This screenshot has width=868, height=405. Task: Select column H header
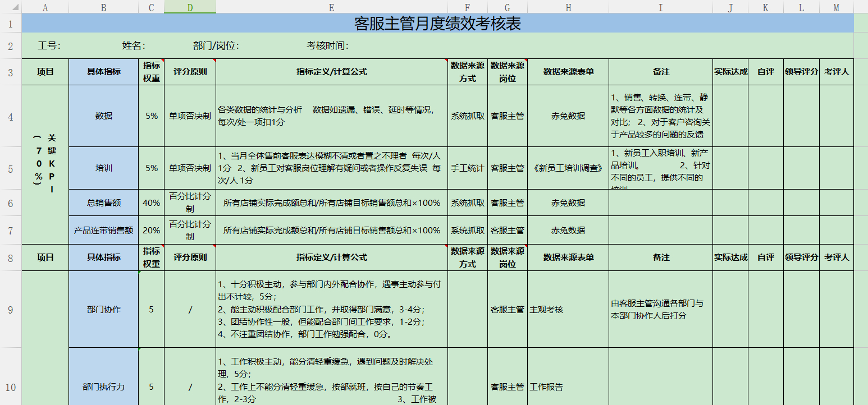point(568,7)
